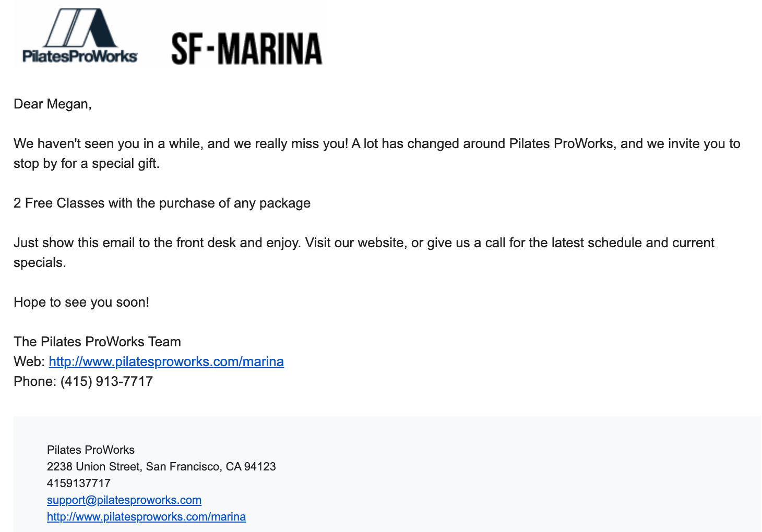The image size is (762, 532).
Task: Click the Dear Megan greeting text
Action: click(53, 104)
